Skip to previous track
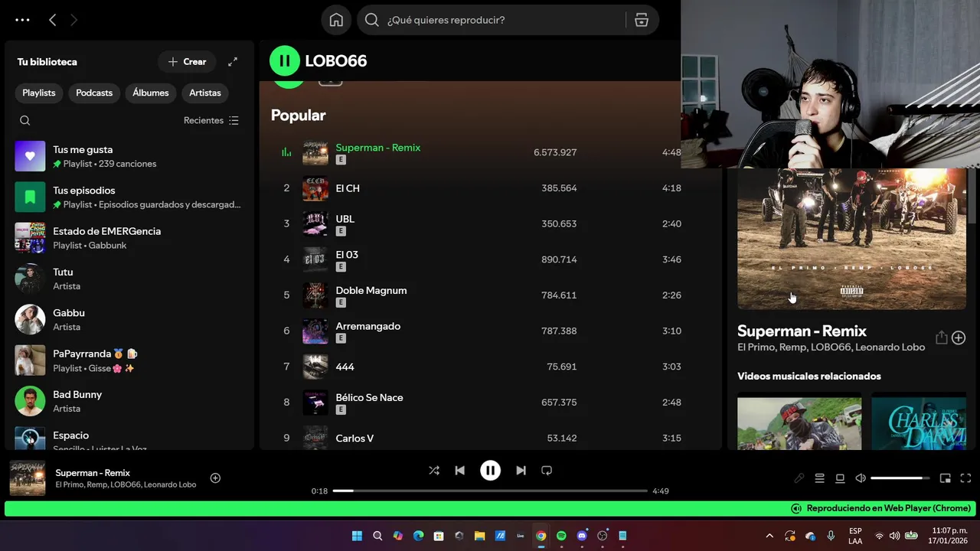Screen dimensions: 980x551 click(x=459, y=471)
